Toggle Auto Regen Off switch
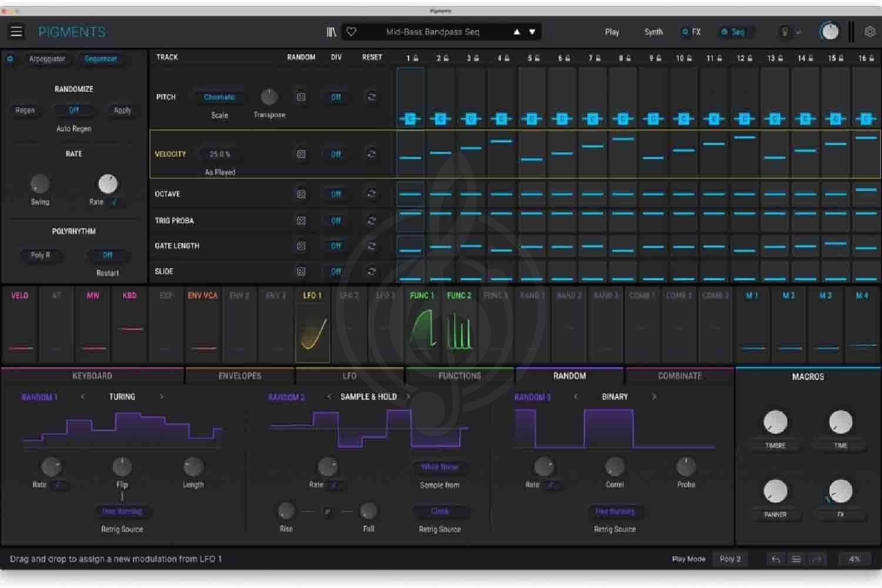The height and width of the screenshot is (588, 882). click(73, 110)
